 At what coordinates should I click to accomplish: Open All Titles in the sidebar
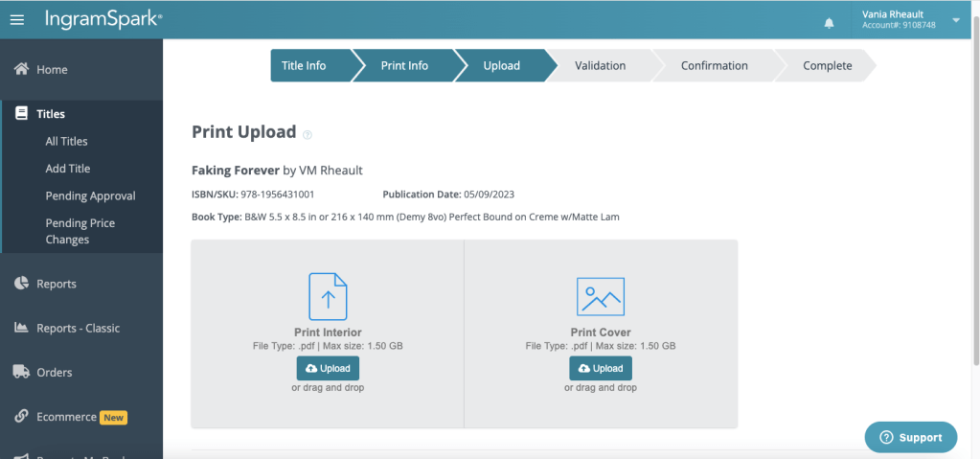66,141
